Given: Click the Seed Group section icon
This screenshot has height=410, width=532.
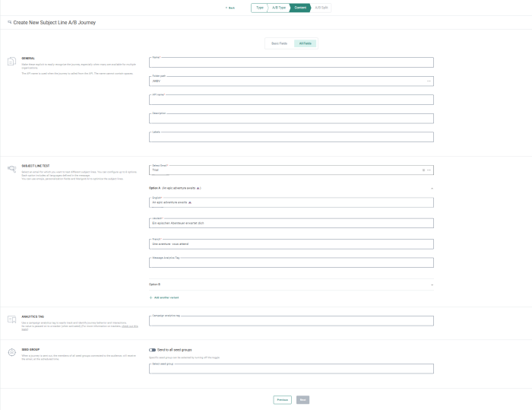Looking at the screenshot, I should point(11,353).
